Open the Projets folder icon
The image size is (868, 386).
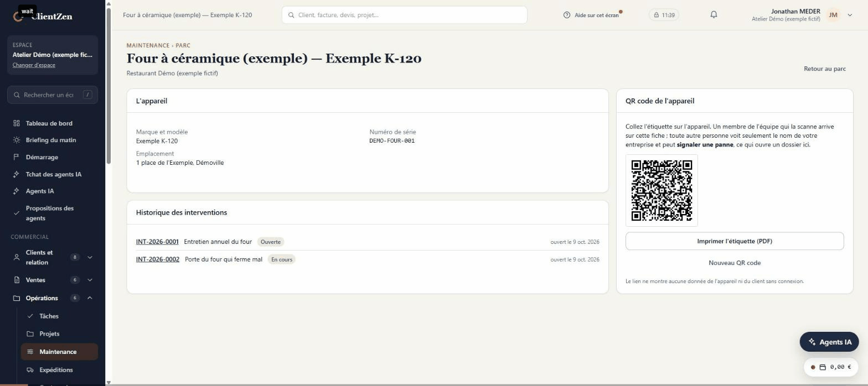[x=30, y=334]
